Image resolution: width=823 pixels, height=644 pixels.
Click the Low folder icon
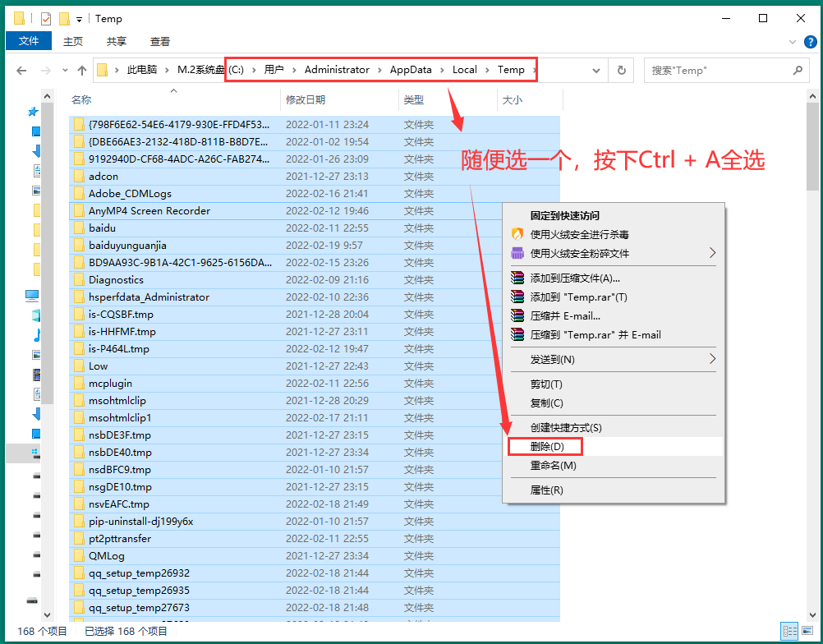tap(79, 366)
